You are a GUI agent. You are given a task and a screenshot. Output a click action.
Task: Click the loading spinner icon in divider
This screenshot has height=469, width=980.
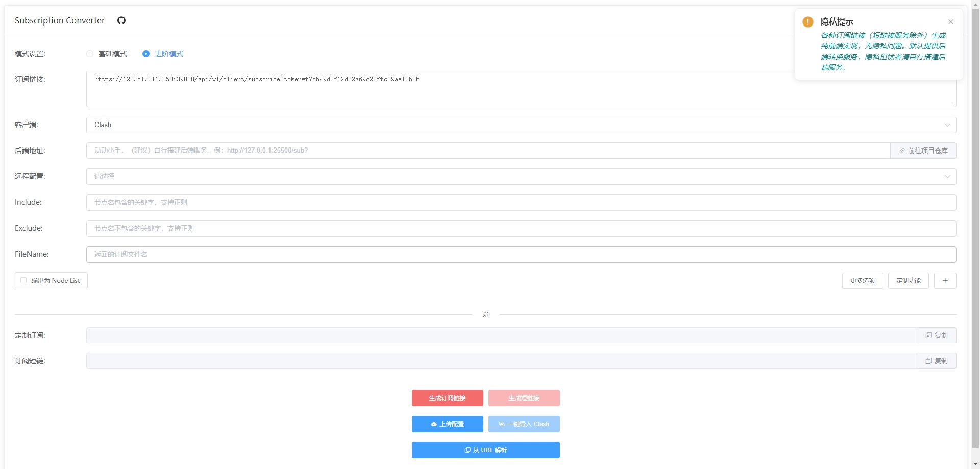[x=486, y=315]
